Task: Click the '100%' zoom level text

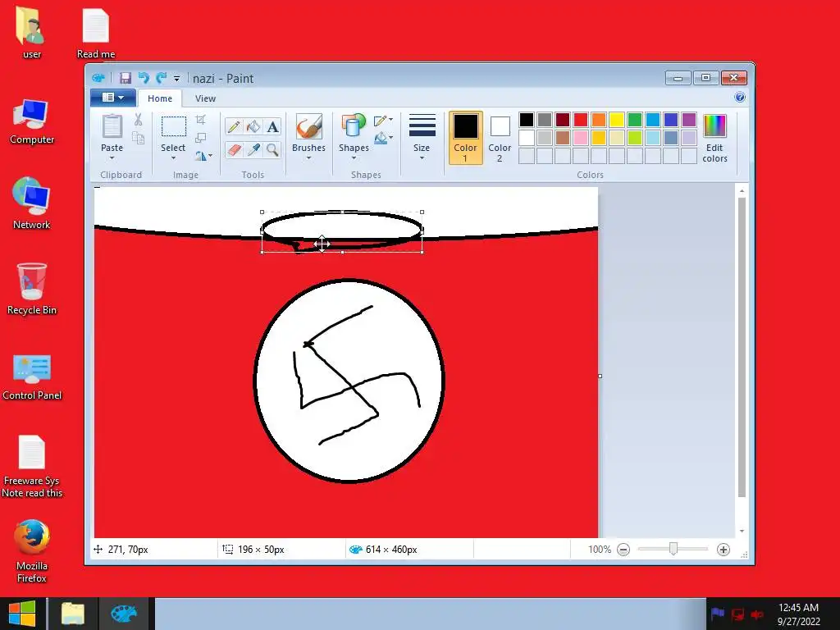Action: click(x=600, y=550)
